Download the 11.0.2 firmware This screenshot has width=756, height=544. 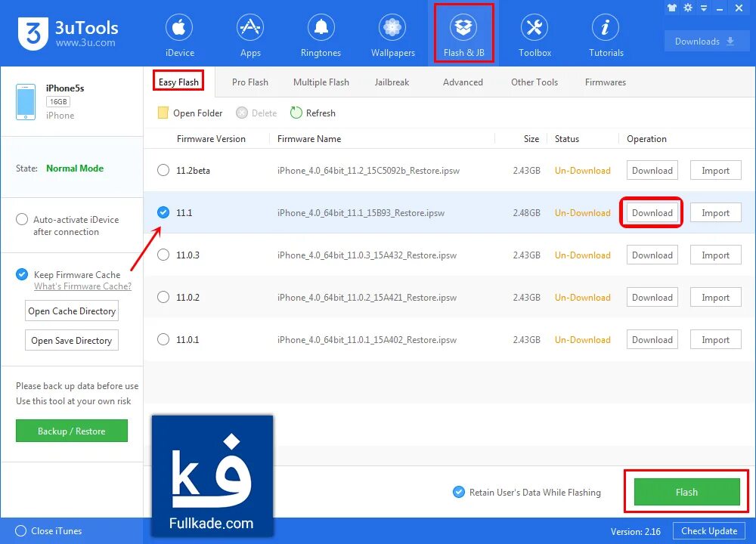652,297
